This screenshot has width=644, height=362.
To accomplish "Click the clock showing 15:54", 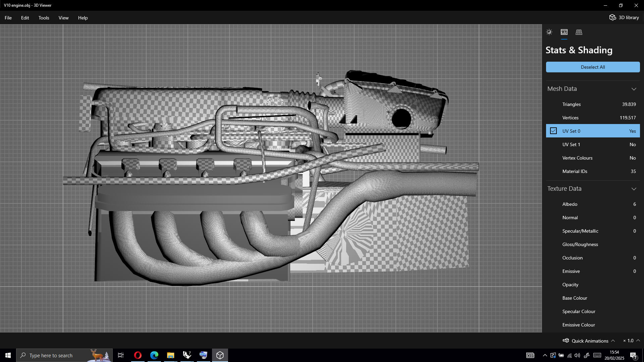I will pyautogui.click(x=614, y=355).
